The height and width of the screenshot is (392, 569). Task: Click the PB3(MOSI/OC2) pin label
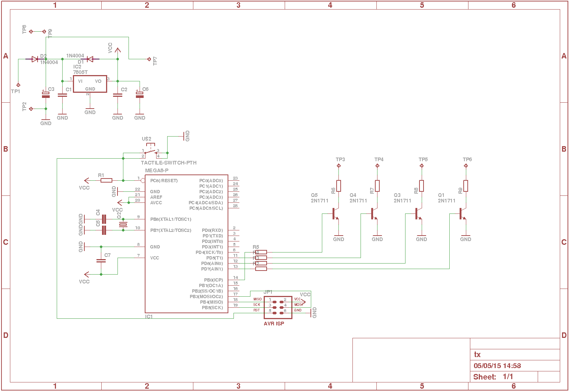tap(206, 297)
